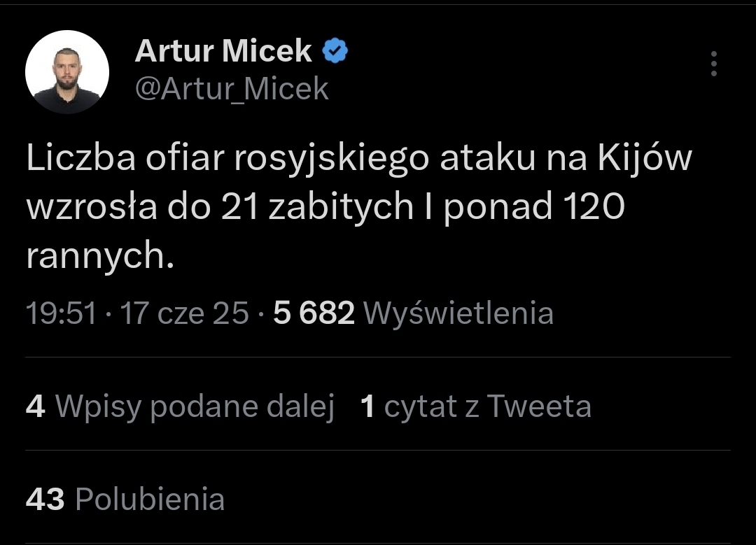Open the @Artur_Micek handle link
This screenshot has height=545, width=756.
point(232,89)
